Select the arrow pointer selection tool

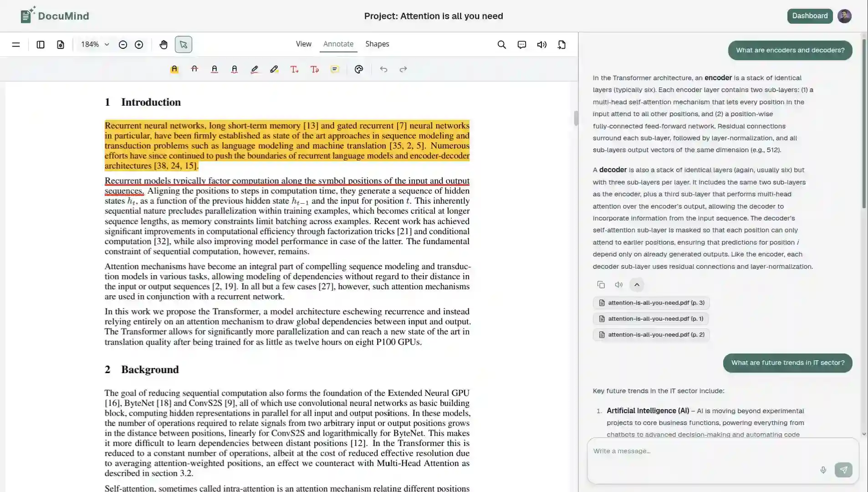point(184,45)
